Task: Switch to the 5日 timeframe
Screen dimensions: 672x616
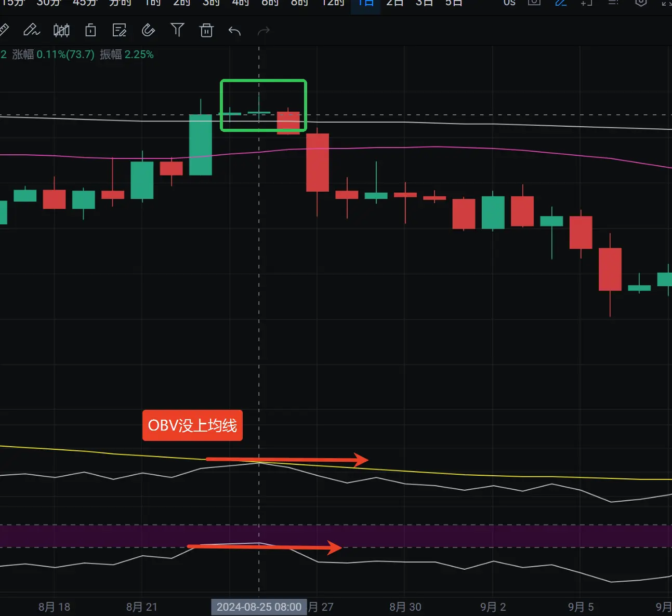Action: click(x=454, y=3)
